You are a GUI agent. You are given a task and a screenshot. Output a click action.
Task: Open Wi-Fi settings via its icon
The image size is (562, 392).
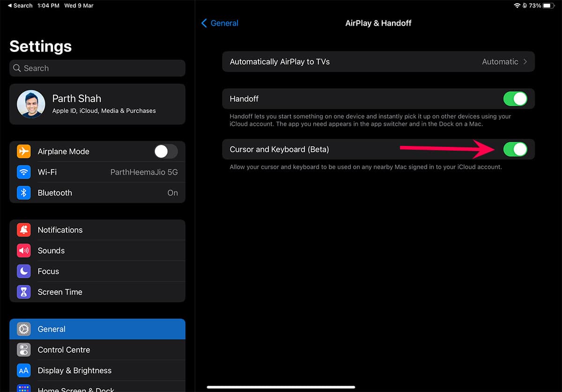point(23,172)
